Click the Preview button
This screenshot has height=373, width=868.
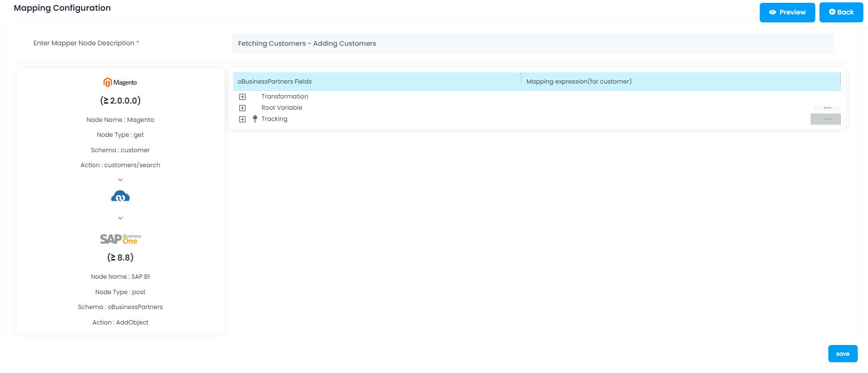tap(787, 13)
